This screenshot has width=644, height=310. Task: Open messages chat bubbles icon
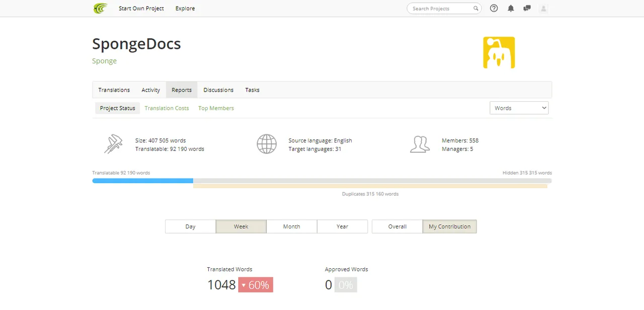(x=527, y=8)
